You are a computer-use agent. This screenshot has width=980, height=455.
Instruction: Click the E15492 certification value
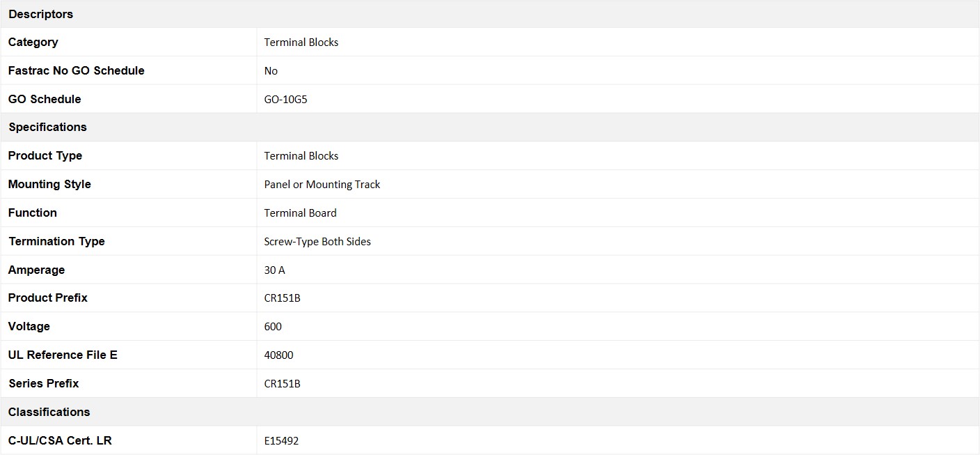point(281,441)
